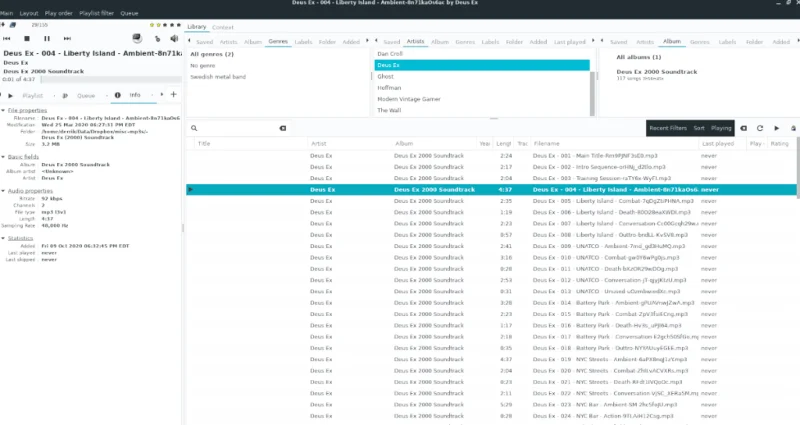Viewport: 800px width, 425px height.
Task: Click the info circle icon on the Info tab
Action: click(x=118, y=95)
